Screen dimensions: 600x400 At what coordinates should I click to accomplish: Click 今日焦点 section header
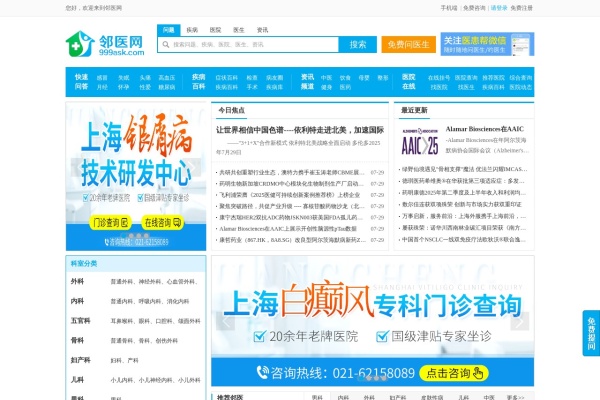click(x=232, y=110)
